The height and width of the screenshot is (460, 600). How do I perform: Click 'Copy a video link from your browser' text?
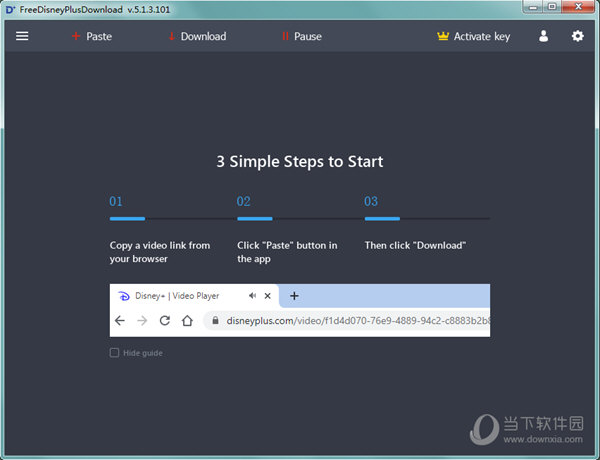160,252
